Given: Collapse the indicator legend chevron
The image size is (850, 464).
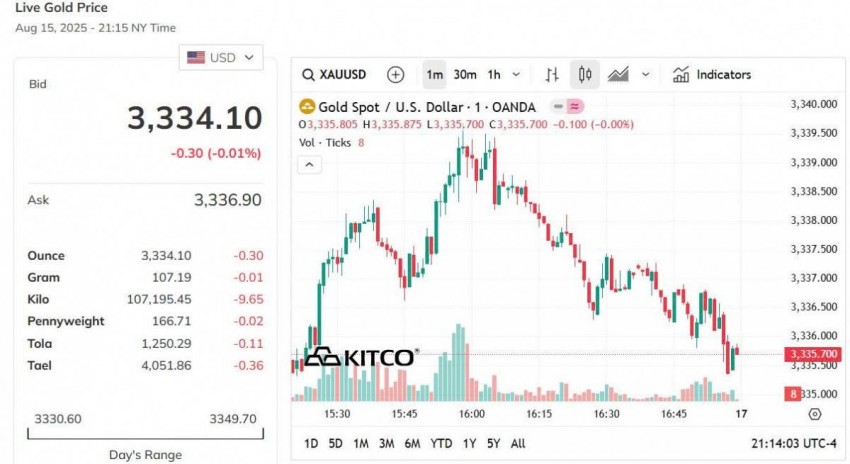Looking at the screenshot, I should [309, 163].
